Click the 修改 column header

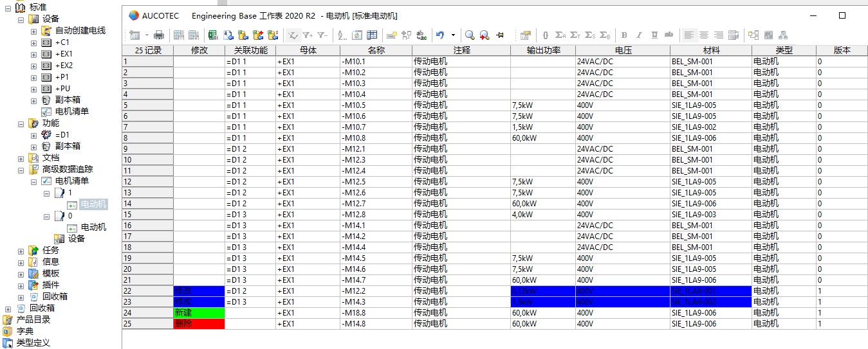(x=199, y=50)
